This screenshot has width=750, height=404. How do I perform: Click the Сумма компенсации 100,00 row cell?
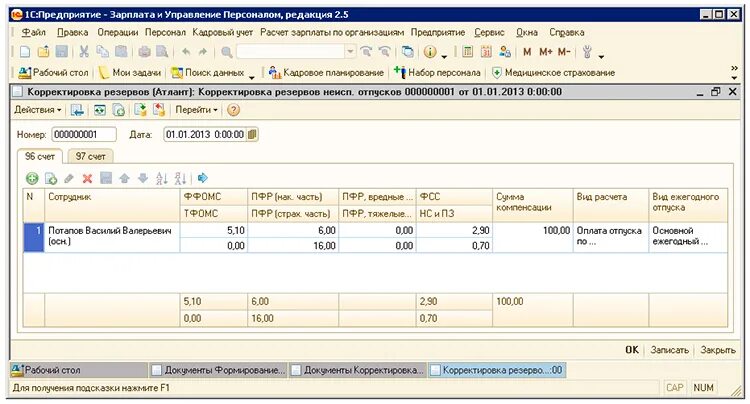tap(533, 237)
